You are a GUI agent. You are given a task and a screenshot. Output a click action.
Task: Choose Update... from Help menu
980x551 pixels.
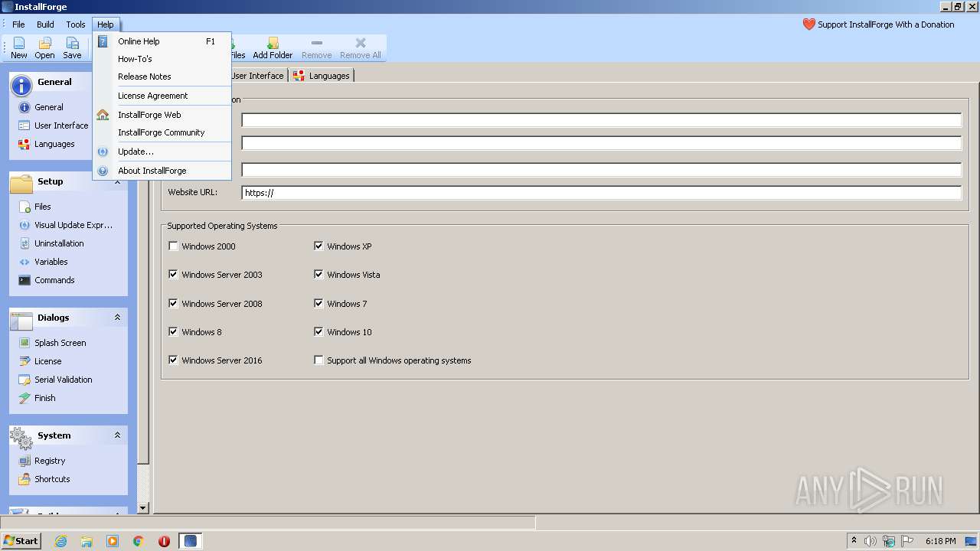pos(162,152)
